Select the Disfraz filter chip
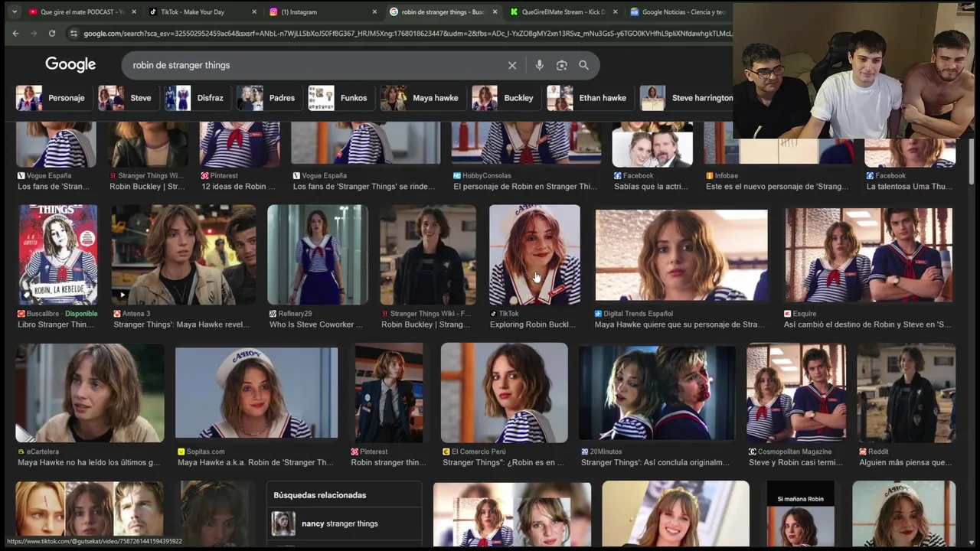Image resolution: width=980 pixels, height=551 pixels. [x=196, y=98]
